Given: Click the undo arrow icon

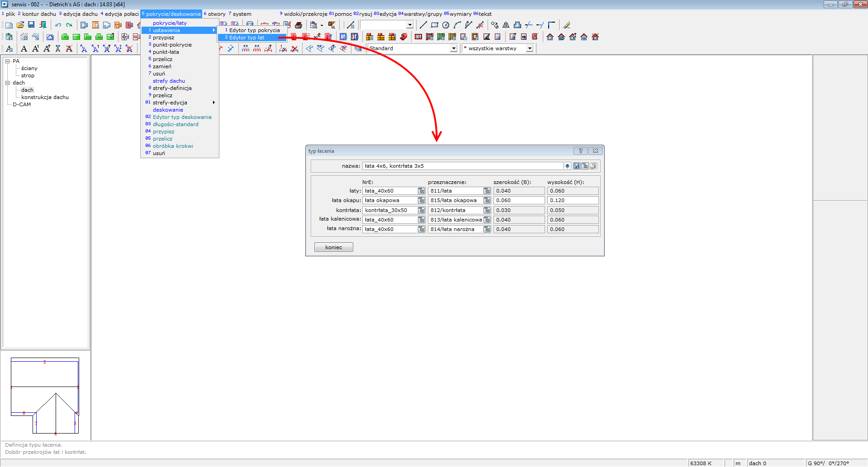Looking at the screenshot, I should (58, 25).
